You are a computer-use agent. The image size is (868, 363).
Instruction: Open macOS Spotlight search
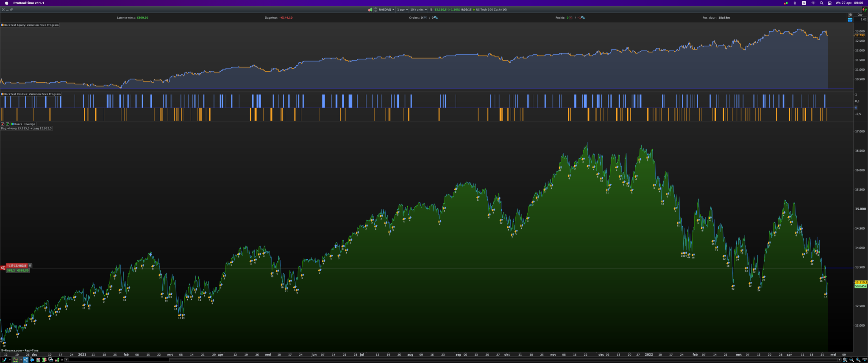point(821,3)
